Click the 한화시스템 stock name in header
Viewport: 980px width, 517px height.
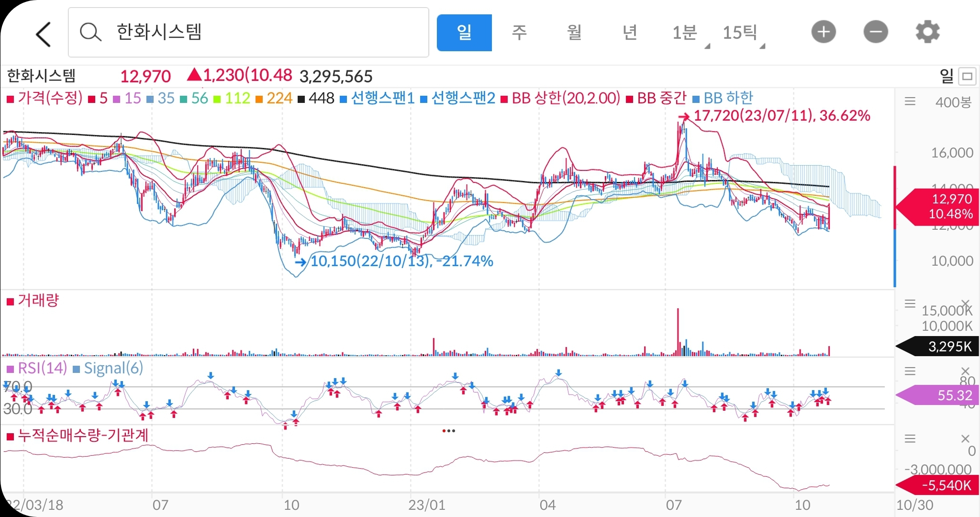pyautogui.click(x=41, y=76)
